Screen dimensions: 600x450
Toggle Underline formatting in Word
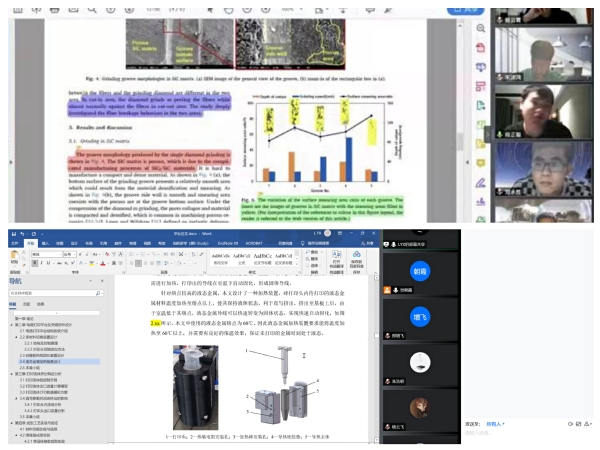click(48, 263)
